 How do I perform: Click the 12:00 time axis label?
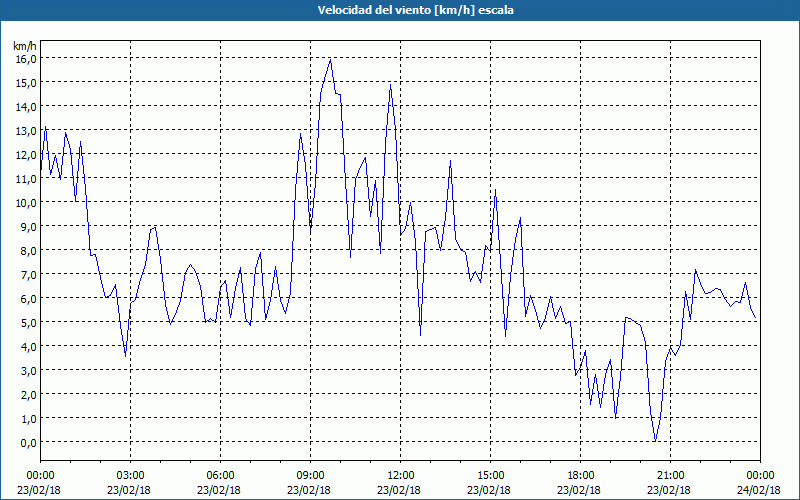pos(401,476)
